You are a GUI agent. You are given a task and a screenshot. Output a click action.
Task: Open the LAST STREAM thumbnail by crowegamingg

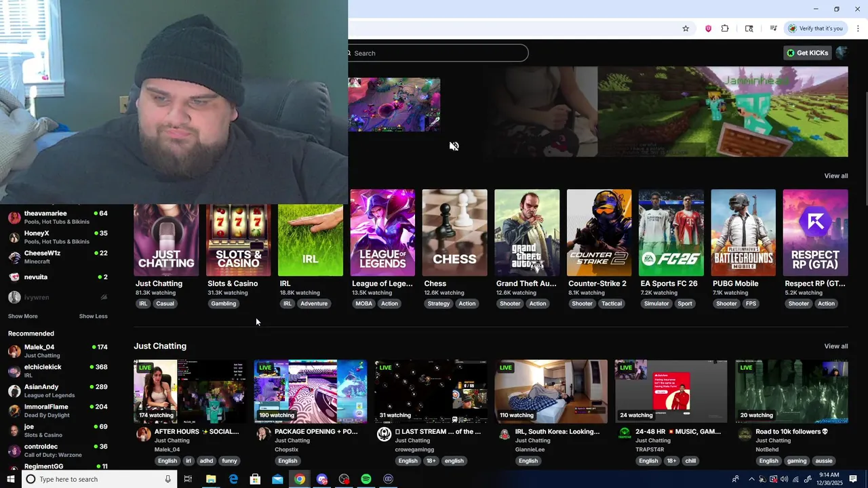(431, 391)
